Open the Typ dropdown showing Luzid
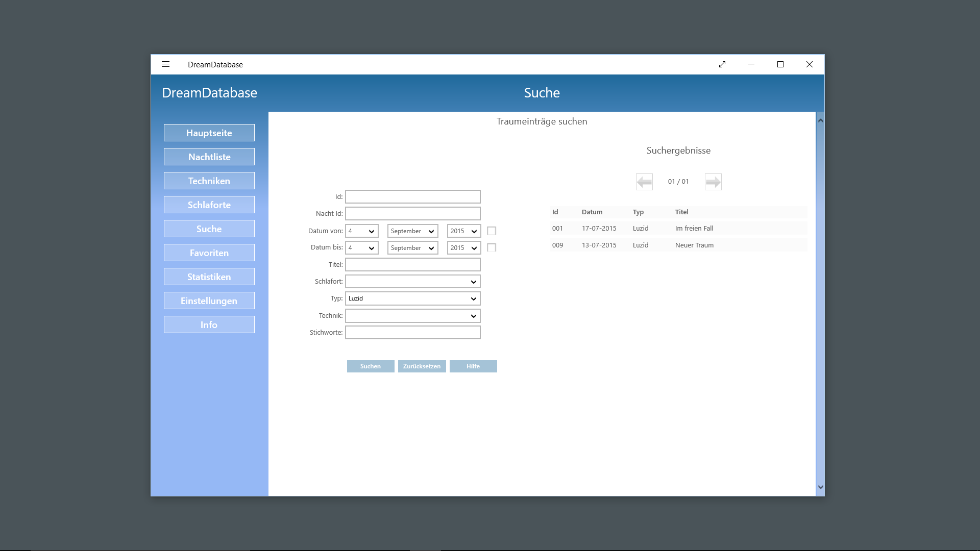This screenshot has width=980, height=551. (x=412, y=298)
